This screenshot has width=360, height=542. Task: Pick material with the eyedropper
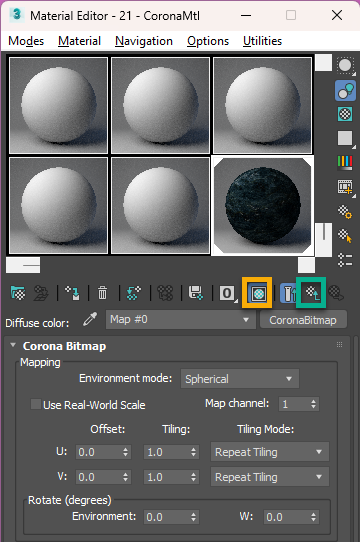click(90, 319)
